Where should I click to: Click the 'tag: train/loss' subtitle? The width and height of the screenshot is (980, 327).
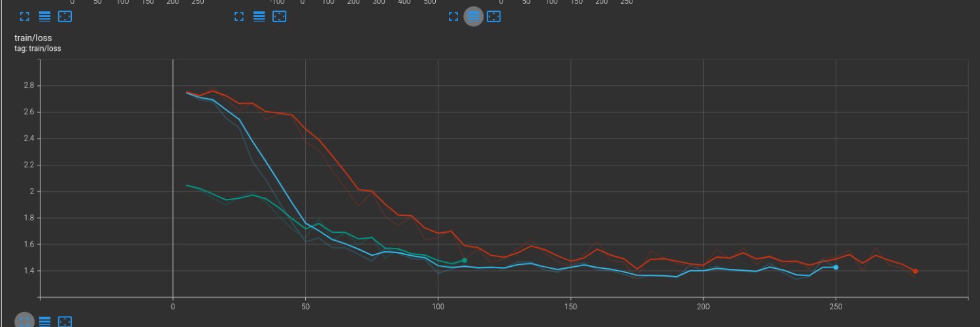click(x=38, y=48)
